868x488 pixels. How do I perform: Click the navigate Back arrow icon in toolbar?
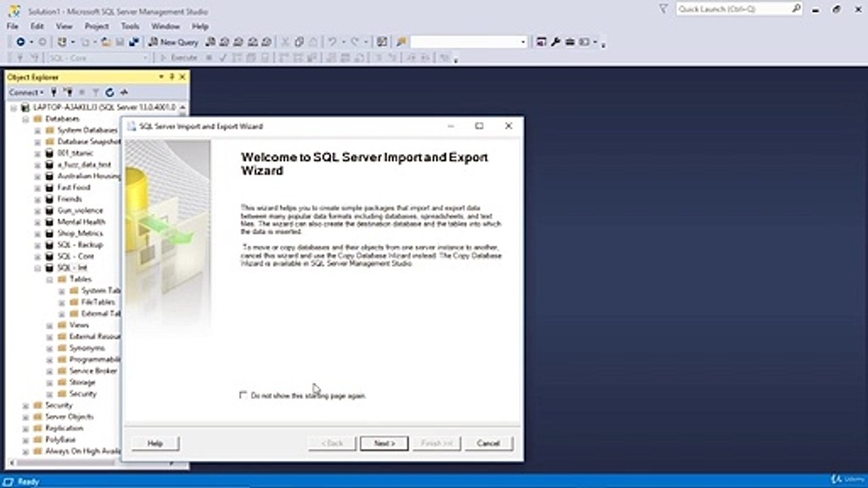coord(20,42)
